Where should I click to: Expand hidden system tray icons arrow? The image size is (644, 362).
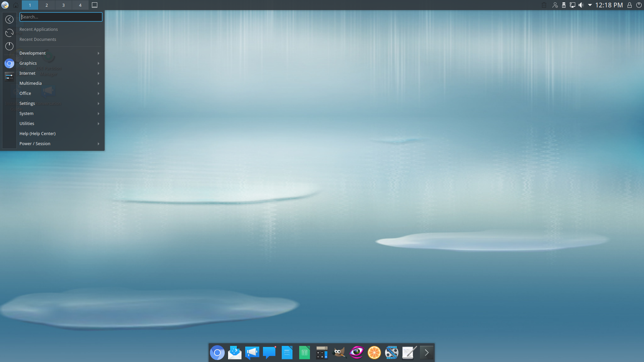590,5
